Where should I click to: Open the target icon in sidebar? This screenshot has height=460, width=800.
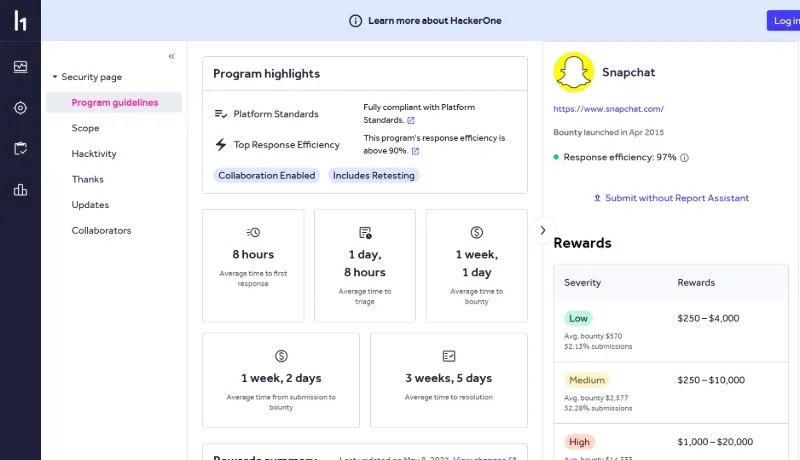point(20,108)
